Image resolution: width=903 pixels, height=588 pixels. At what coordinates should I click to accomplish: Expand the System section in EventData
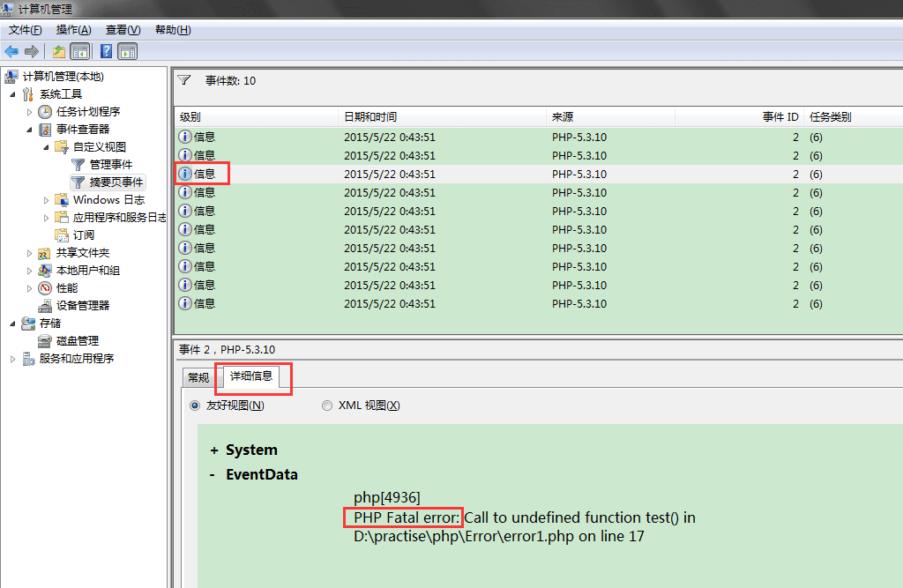click(215, 450)
